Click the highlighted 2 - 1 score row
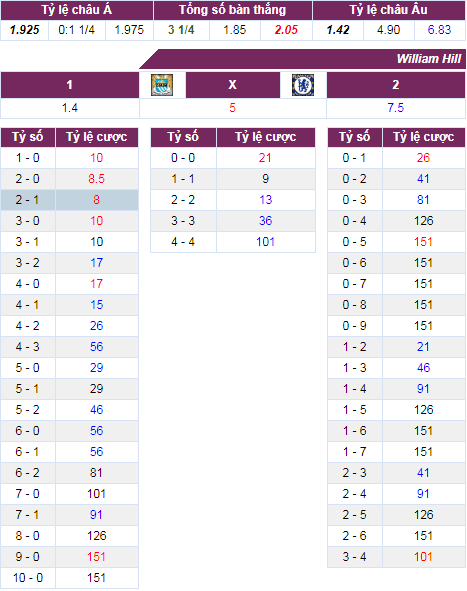Screen dimensions: 467x591 point(69,200)
